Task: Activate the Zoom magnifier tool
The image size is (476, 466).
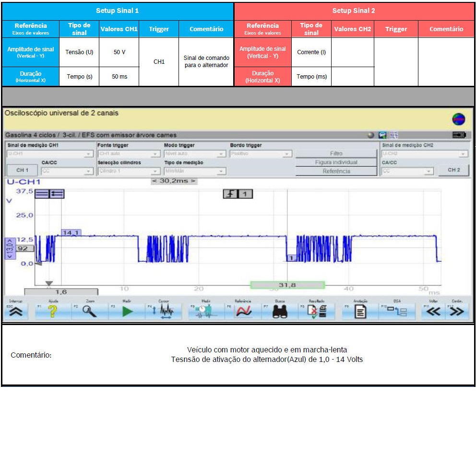Action: tap(89, 312)
